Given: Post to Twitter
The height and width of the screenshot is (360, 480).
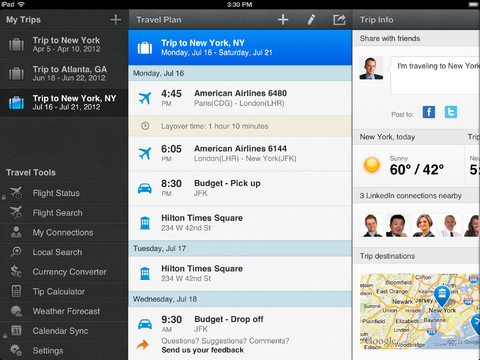Looking at the screenshot, I should [x=451, y=112].
